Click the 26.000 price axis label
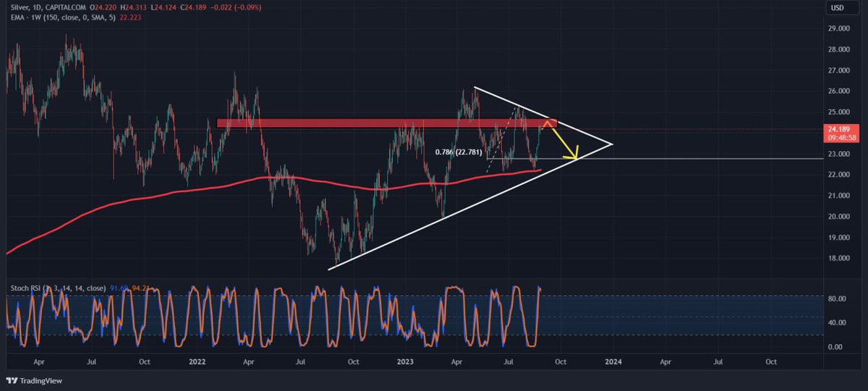The width and height of the screenshot is (868, 391). [x=839, y=91]
